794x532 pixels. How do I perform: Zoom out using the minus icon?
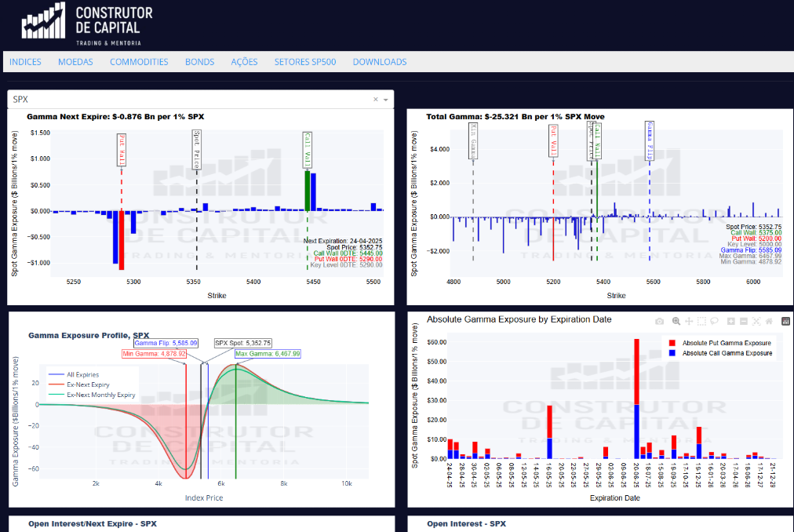744,321
